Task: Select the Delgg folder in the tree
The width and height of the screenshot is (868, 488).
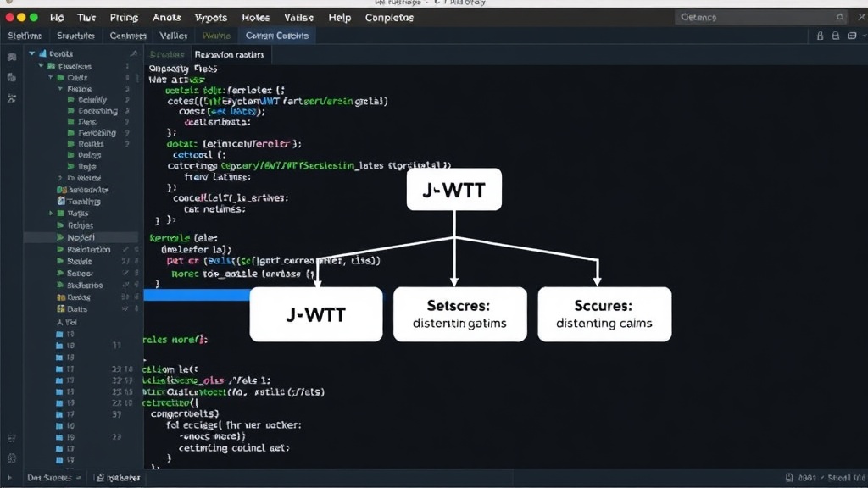Action: [x=89, y=155]
